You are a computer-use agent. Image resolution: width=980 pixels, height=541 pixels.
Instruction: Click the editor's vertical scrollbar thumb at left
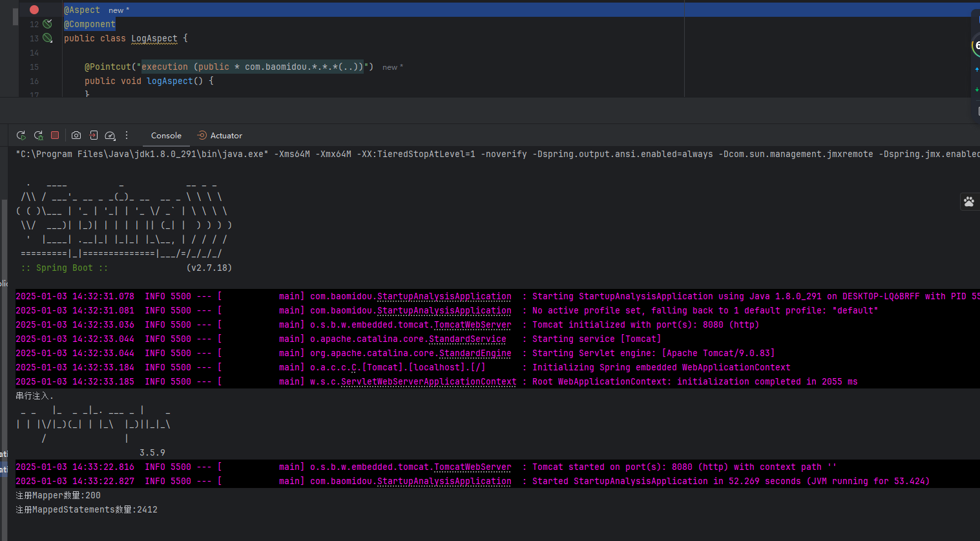coord(16,16)
